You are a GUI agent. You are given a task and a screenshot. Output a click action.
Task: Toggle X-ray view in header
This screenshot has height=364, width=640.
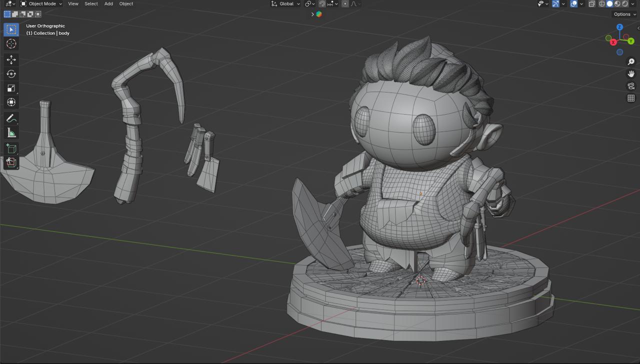pyautogui.click(x=591, y=4)
